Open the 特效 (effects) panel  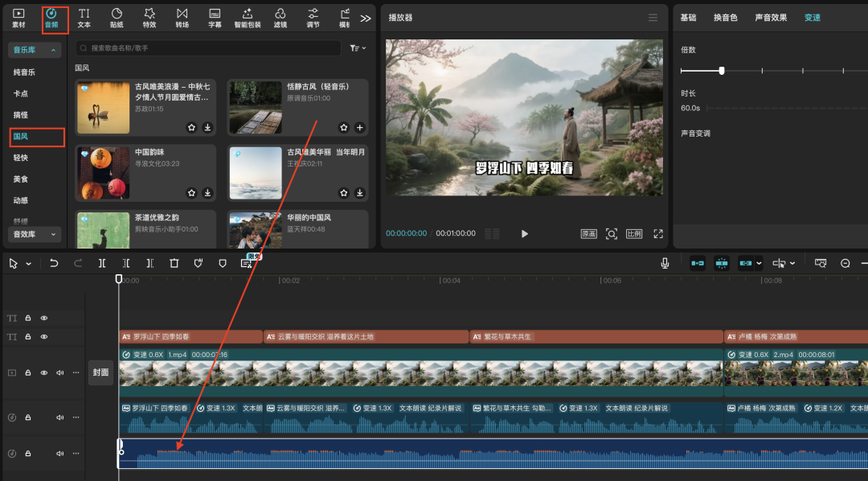149,17
